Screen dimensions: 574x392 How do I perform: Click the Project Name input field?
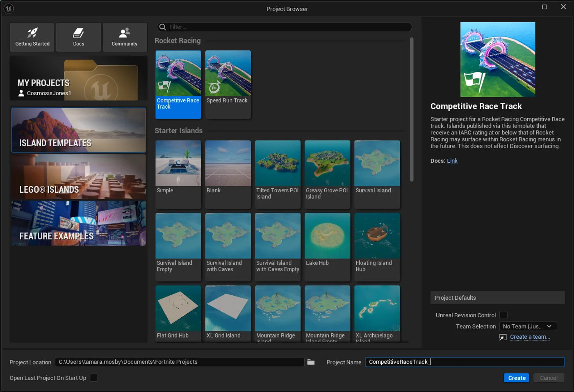(465, 362)
